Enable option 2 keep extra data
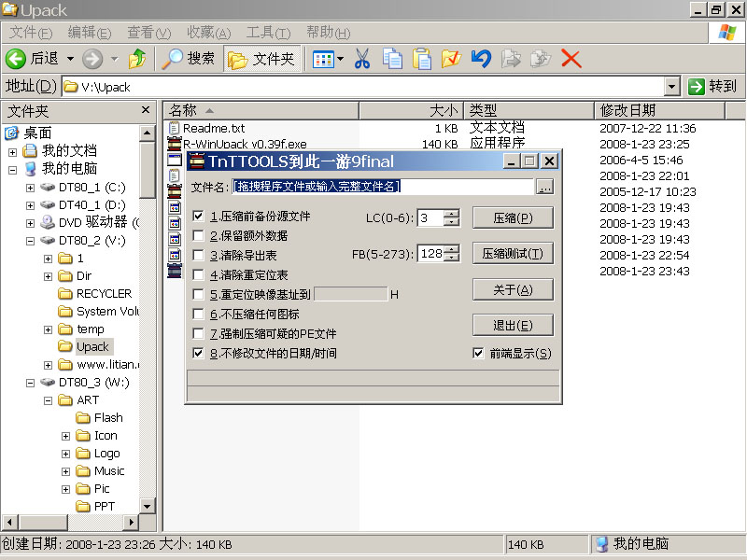The image size is (747, 560). click(x=198, y=235)
